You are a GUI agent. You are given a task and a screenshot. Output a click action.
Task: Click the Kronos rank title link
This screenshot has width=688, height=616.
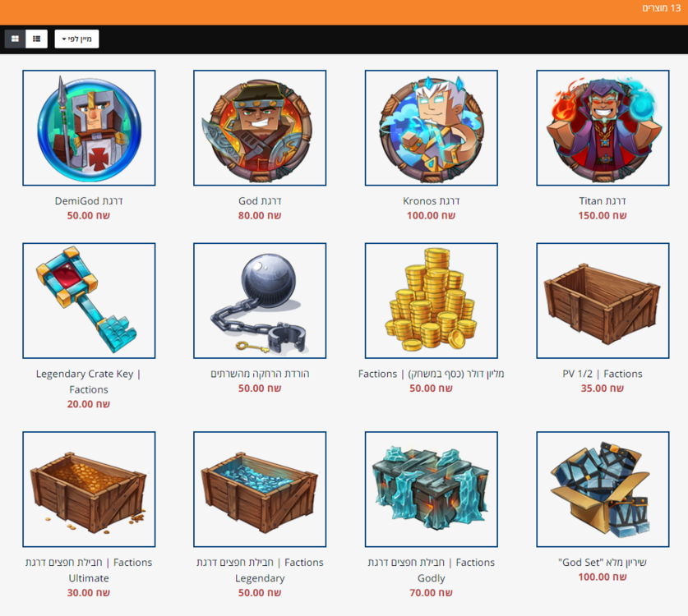[x=432, y=201]
